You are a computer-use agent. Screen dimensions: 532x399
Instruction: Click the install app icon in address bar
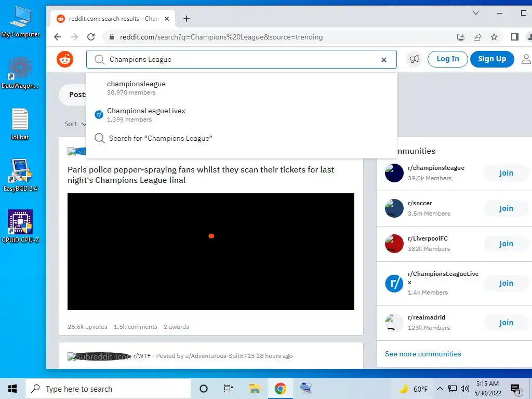[461, 37]
